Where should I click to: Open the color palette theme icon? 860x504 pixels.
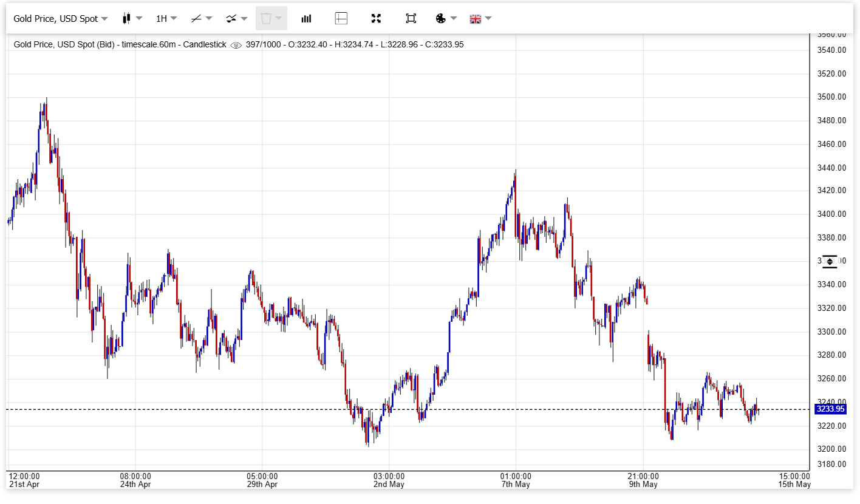click(441, 18)
